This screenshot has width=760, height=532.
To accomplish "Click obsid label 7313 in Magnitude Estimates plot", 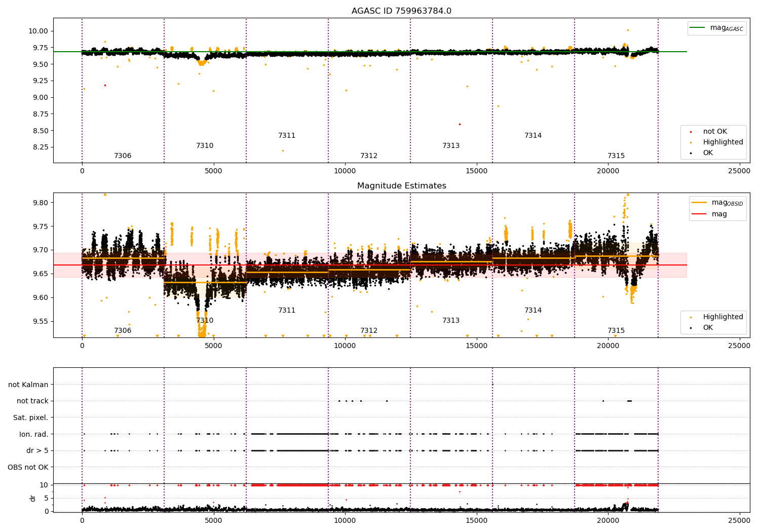I will click(x=451, y=320).
